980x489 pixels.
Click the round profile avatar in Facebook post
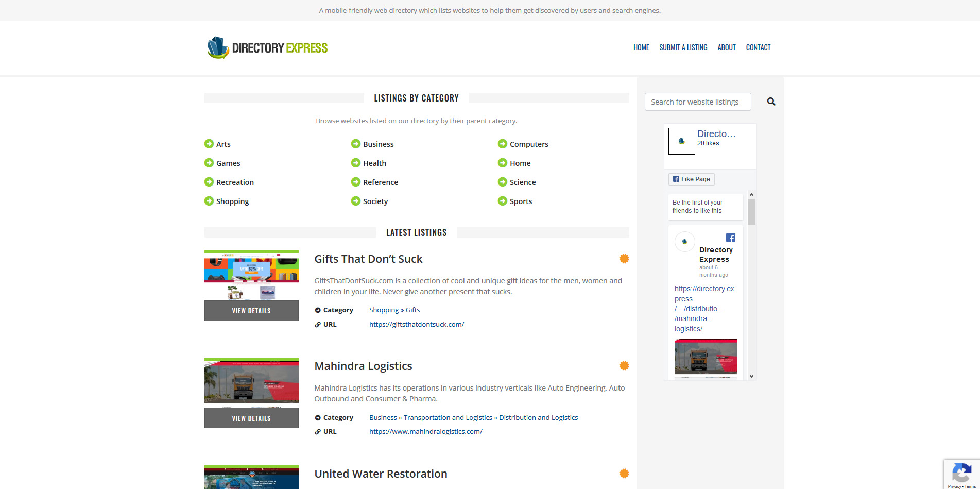coord(685,242)
